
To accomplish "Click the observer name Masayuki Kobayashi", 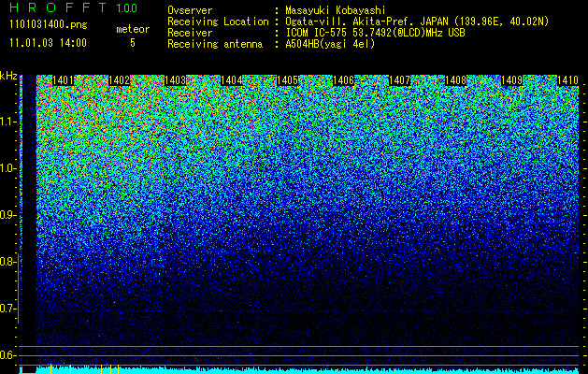I will pyautogui.click(x=336, y=10).
